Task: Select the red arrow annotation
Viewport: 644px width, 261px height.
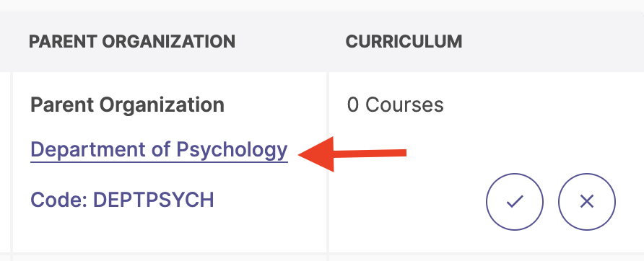Action: [352, 154]
